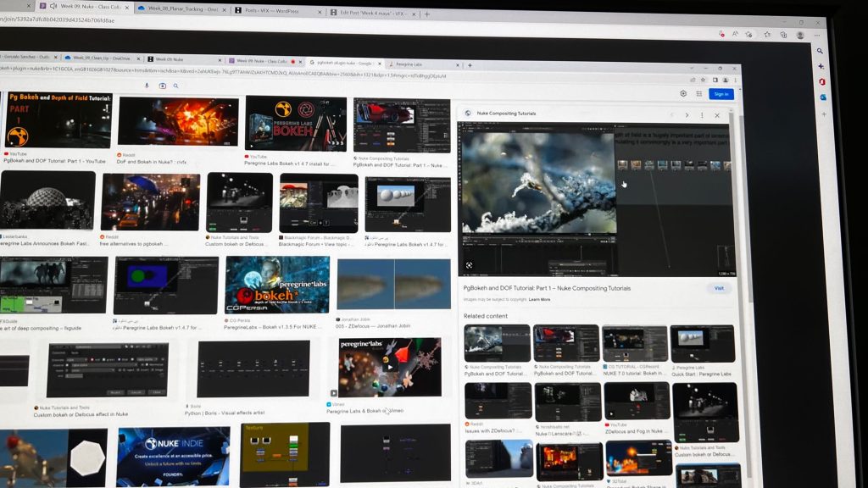Open new tab in shared Chrome window
Screen dimensions: 868x488
pyautogui.click(x=470, y=65)
